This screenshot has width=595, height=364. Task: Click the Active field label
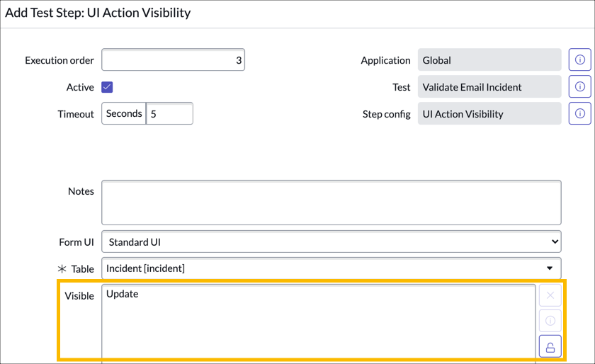80,87
